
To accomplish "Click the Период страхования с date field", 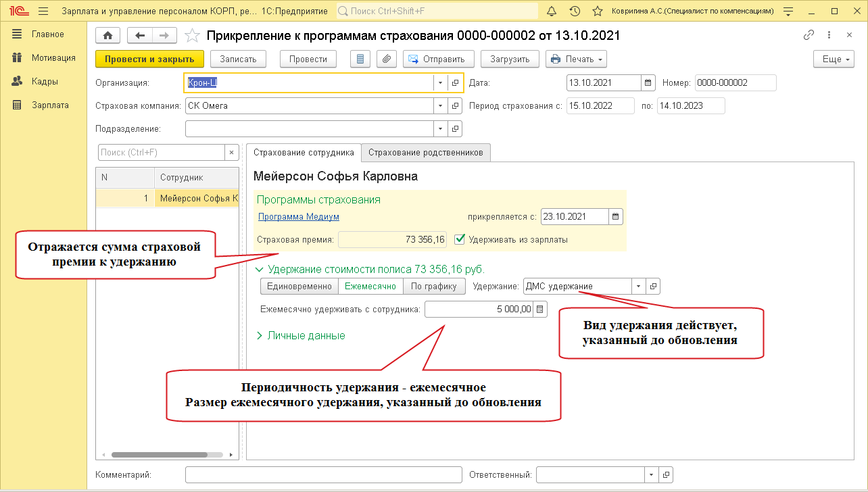I will coord(600,106).
